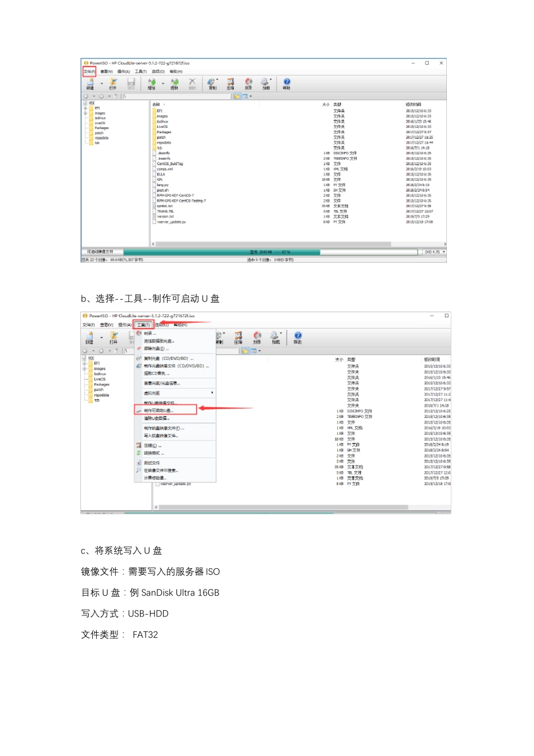534x756 pixels.
Task: Choose 制作软盘映像文件(F) from Tools menu
Action: [175, 428]
